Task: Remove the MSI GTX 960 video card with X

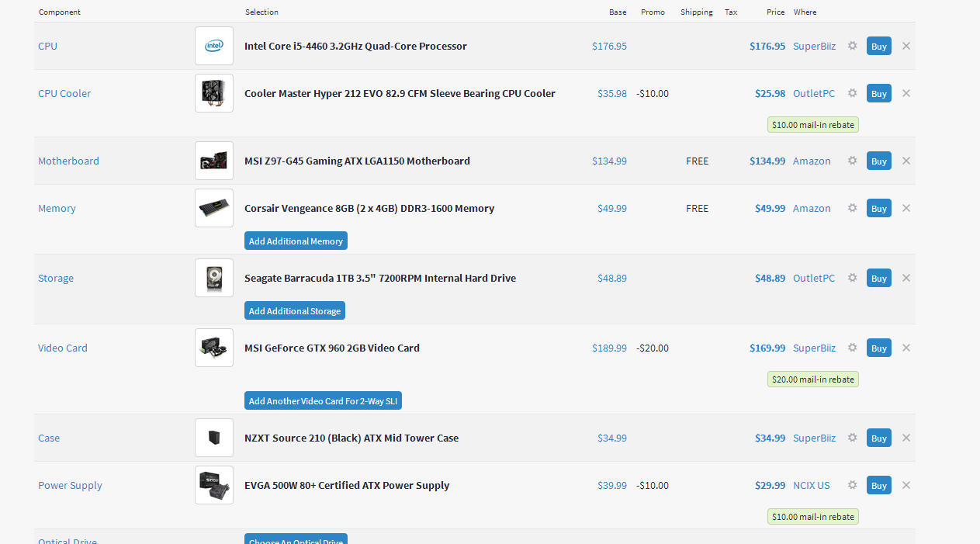Action: 906,348
